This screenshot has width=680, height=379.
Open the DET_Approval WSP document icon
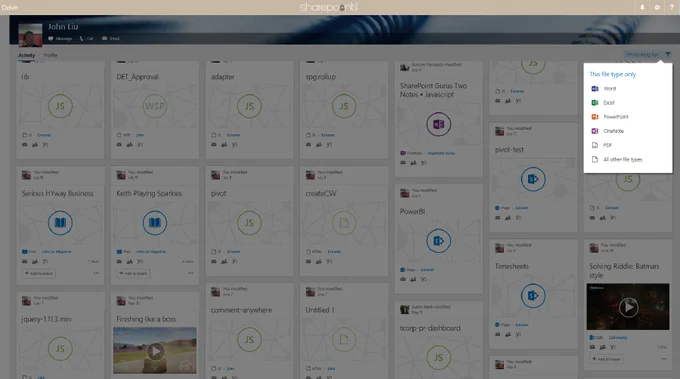click(155, 106)
